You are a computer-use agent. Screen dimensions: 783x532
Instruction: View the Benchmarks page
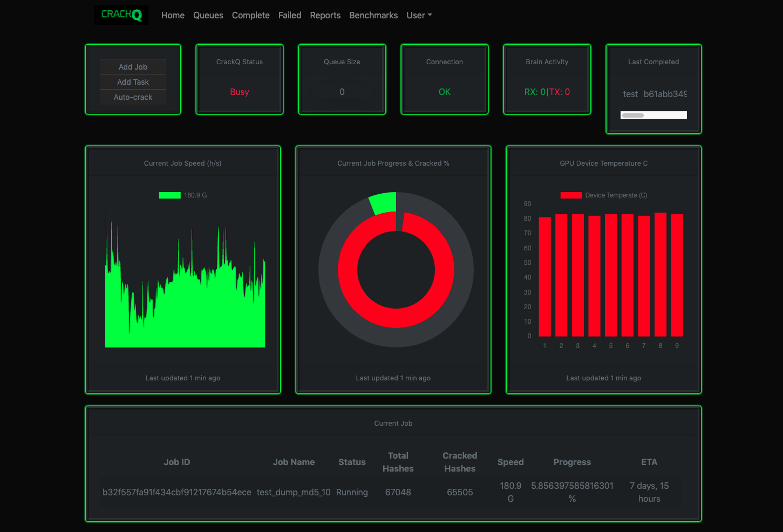point(373,15)
